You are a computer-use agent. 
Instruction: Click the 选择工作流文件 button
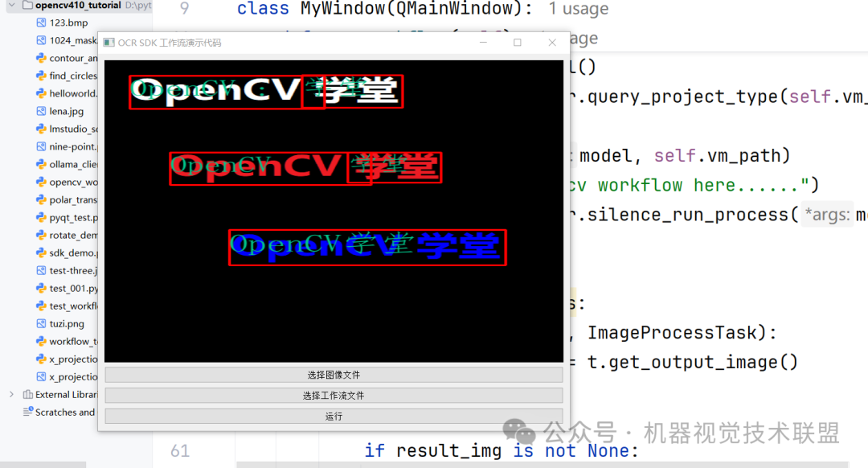(334, 396)
